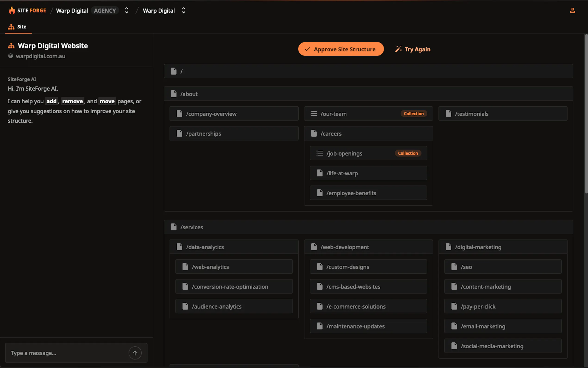
Task: Select the /maintenance-updates page
Action: [368, 326]
